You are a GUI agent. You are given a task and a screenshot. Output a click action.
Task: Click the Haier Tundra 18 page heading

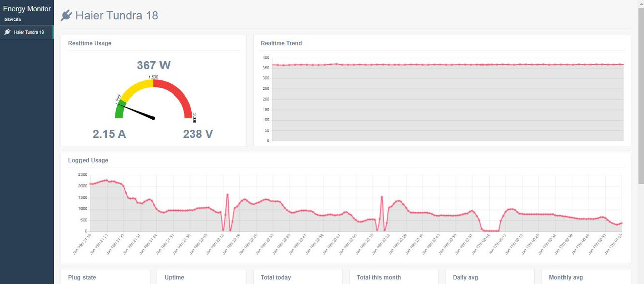click(x=117, y=16)
